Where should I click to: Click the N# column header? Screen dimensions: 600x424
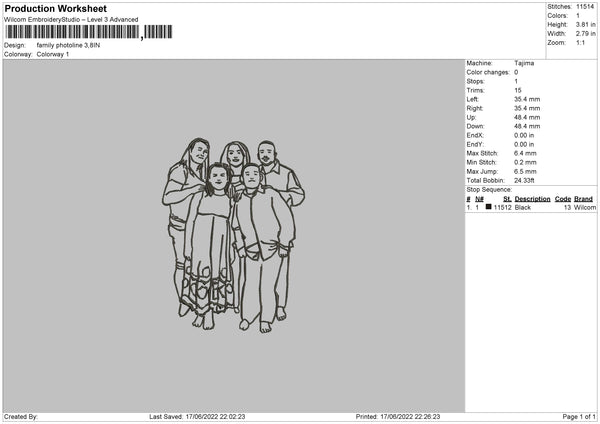479,199
